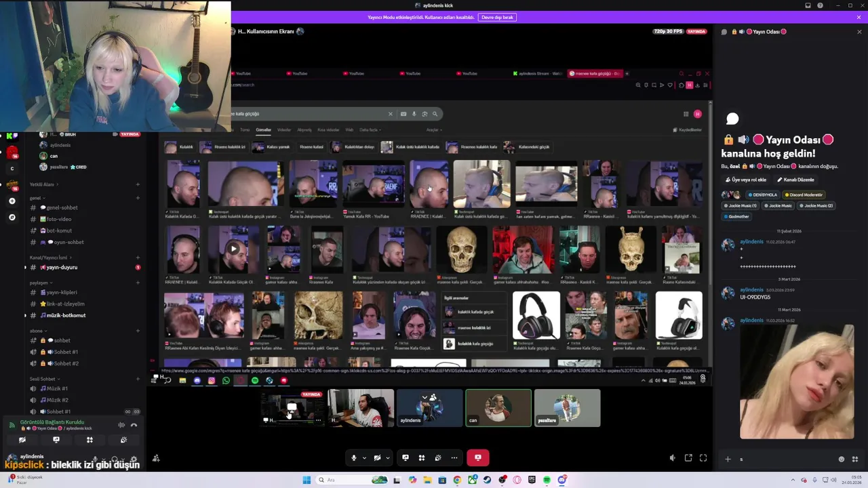Open the yayın-duyuru channel

tap(62, 267)
